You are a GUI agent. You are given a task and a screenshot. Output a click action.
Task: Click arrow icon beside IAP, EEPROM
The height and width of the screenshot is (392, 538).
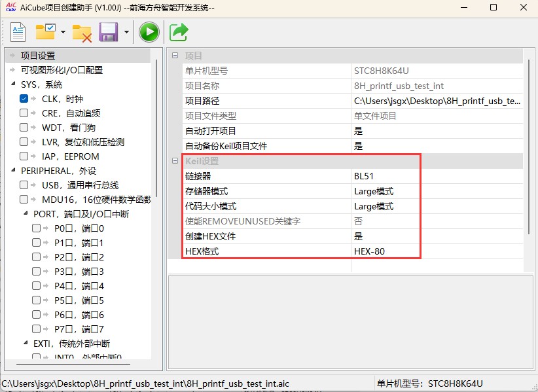pyautogui.click(x=33, y=156)
